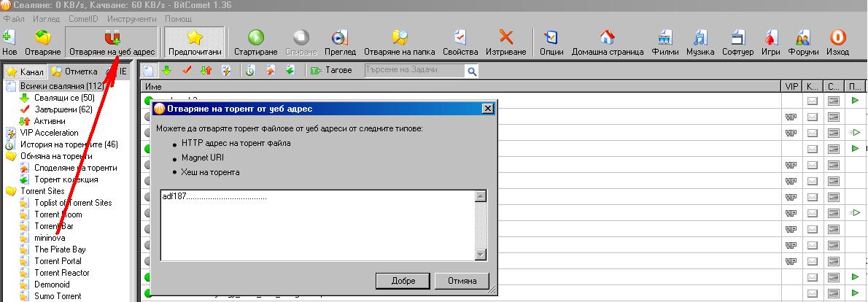
Task: Click the VIP lightning filter icon
Action: (226, 71)
